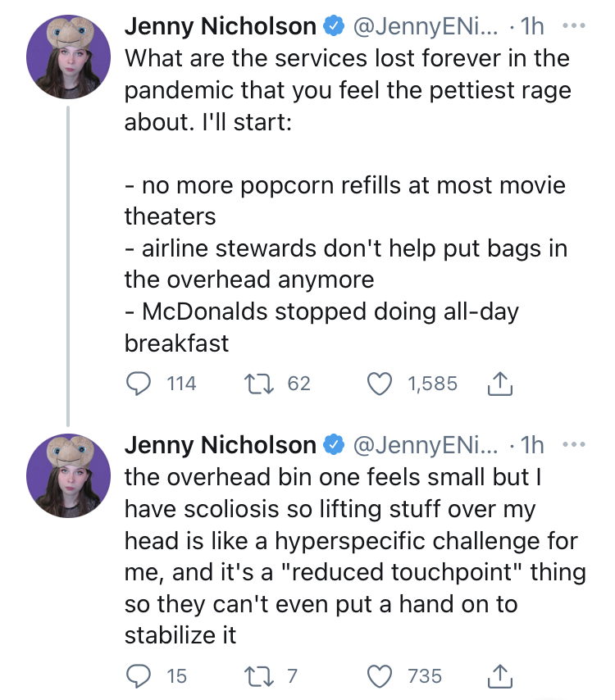Share the first tweet via share icon
Screen dimensions: 615x700
click(x=499, y=384)
